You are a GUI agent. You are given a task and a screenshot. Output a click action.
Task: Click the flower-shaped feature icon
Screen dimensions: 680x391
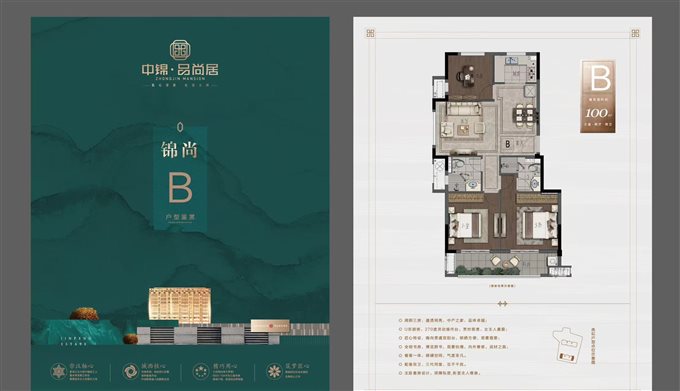(274, 371)
